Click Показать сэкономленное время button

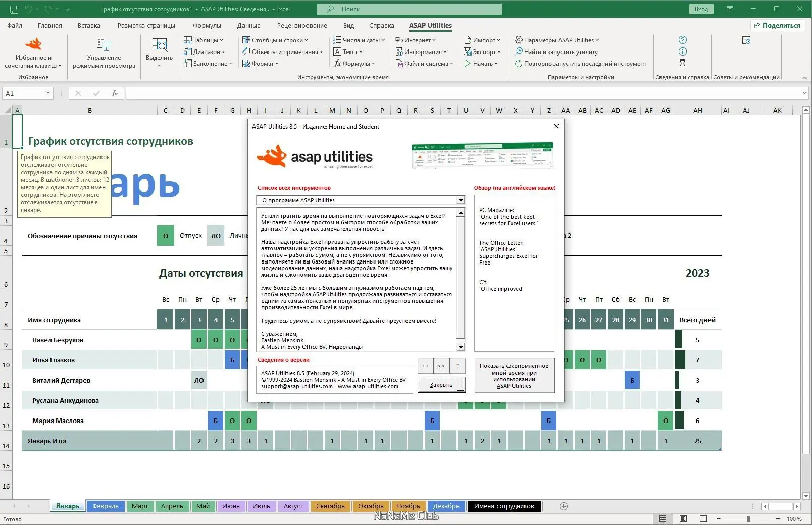[x=514, y=376]
